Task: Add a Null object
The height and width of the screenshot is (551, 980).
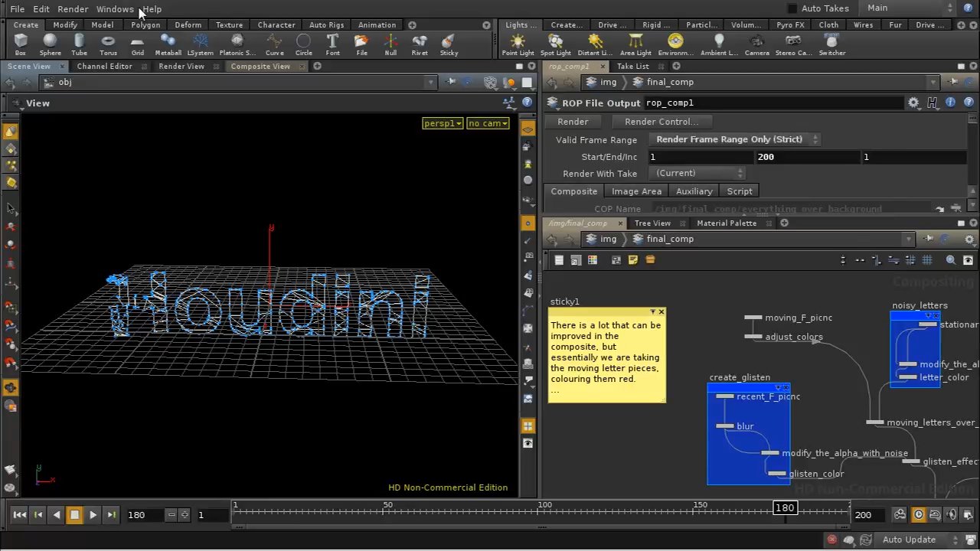Action: coord(390,44)
